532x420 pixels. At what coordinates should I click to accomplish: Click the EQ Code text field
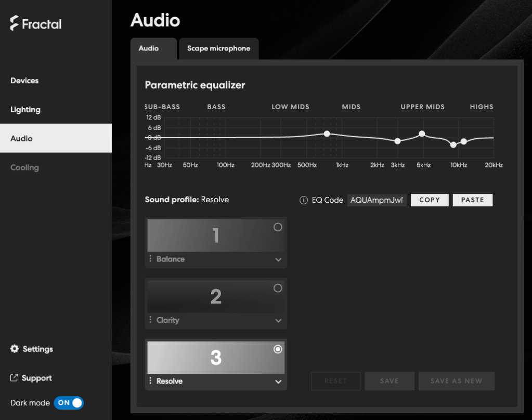377,200
